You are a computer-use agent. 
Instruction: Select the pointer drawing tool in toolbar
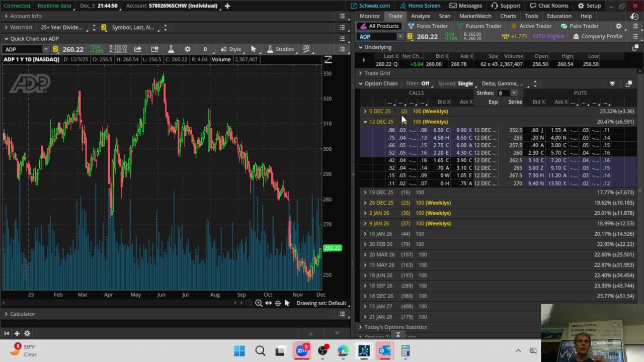[254, 49]
